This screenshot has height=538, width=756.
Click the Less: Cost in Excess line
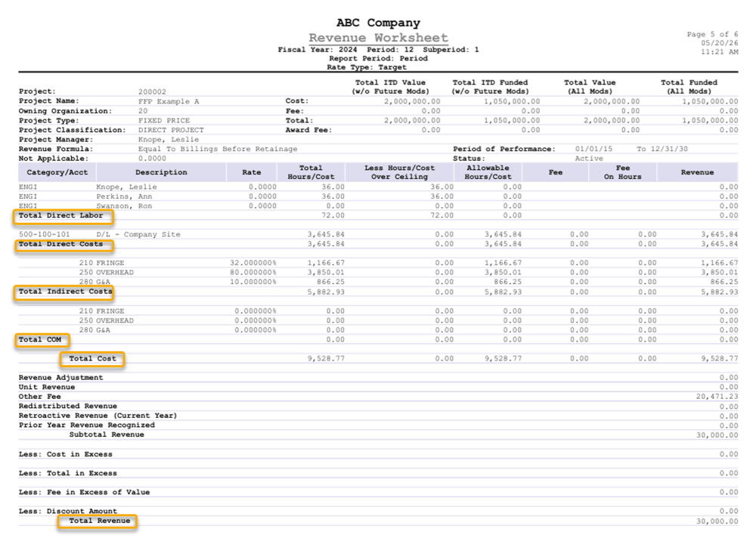click(x=378, y=454)
